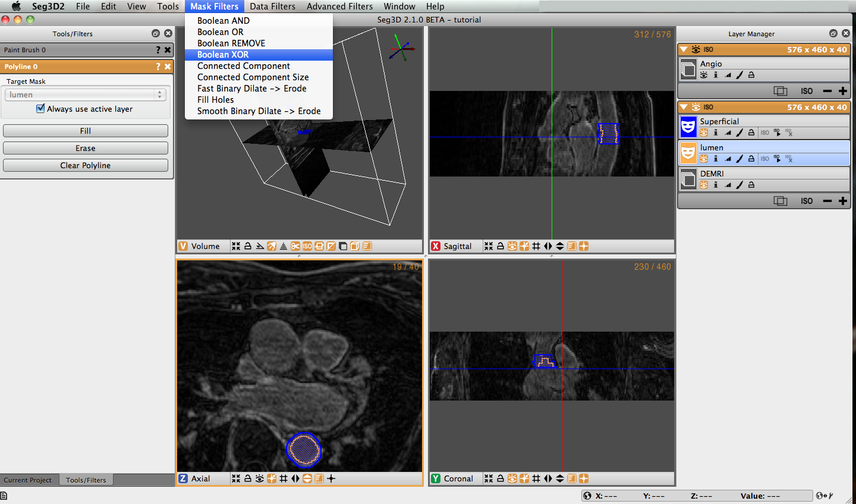Toggle second group visibility eye above Superficial
Viewport: 856px width, 504px height.
(x=695, y=107)
